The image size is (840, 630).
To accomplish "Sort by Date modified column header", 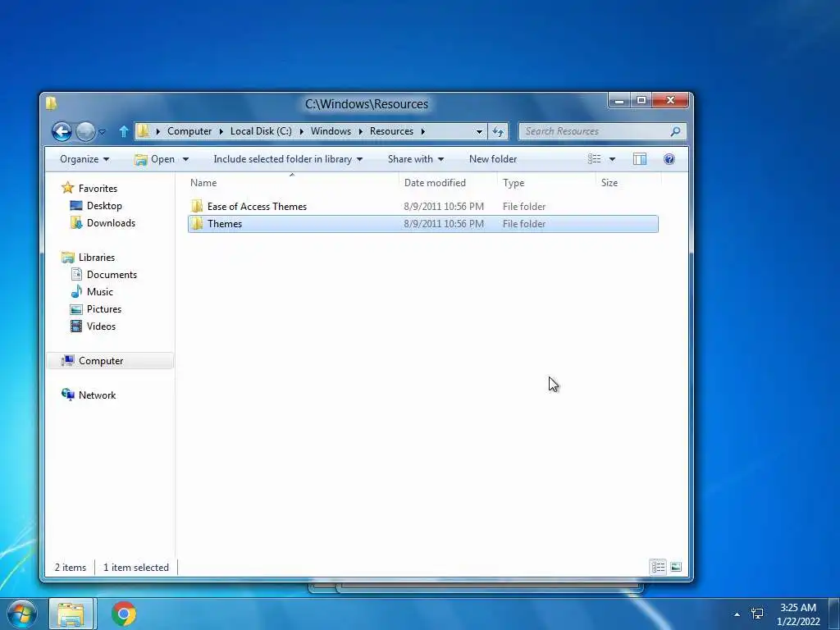I will [448, 183].
